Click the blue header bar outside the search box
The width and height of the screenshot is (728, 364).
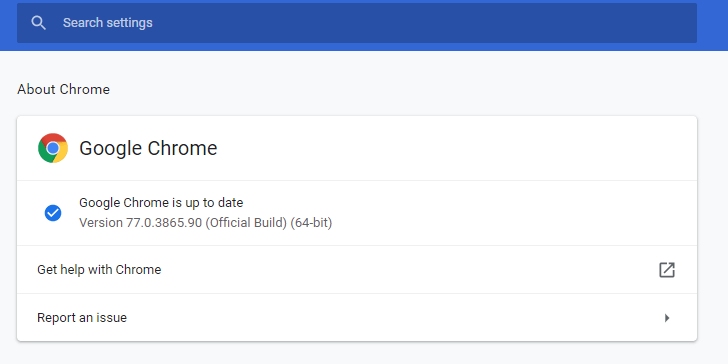[x=712, y=23]
